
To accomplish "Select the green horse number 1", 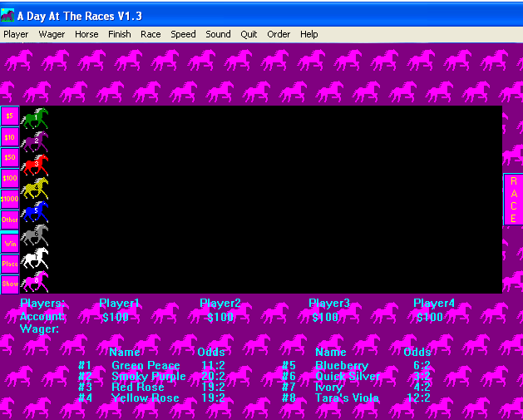I will (x=34, y=119).
